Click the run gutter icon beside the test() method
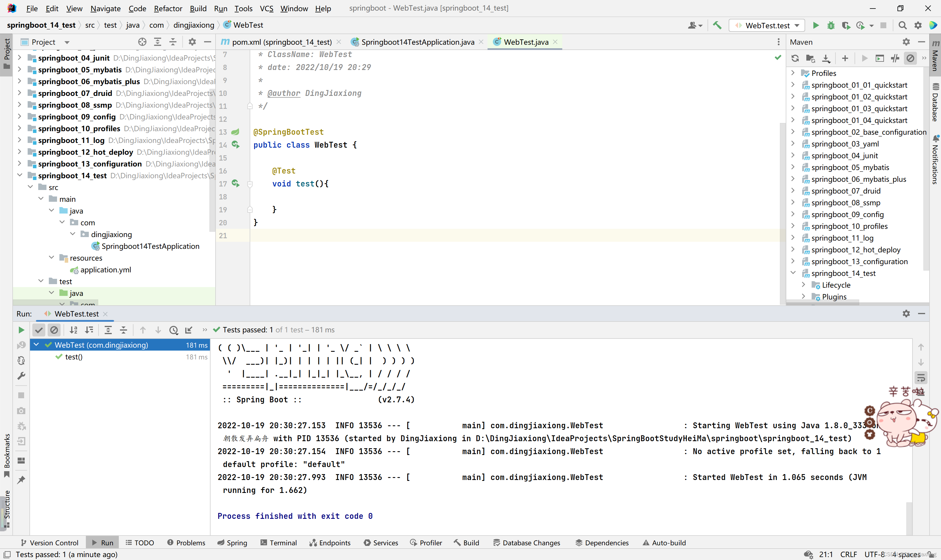This screenshot has width=941, height=560. click(236, 184)
